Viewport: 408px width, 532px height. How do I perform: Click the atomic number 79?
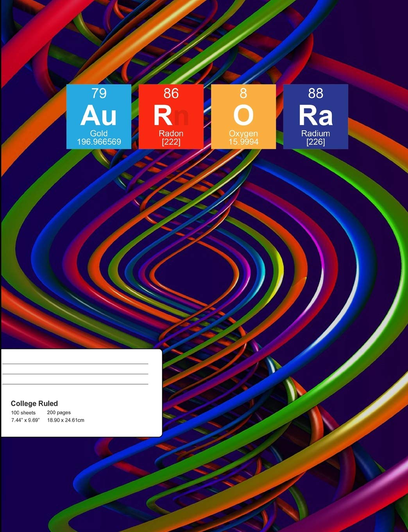(99, 93)
